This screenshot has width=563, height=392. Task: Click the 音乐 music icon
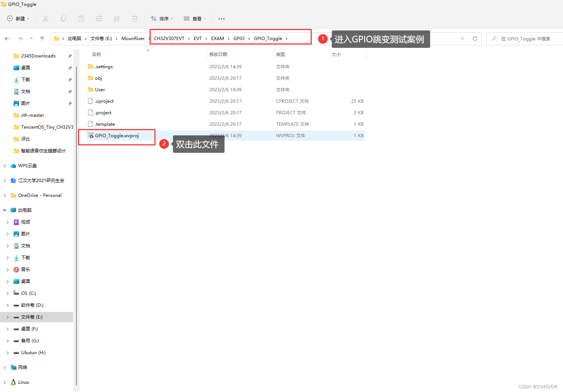(16, 270)
